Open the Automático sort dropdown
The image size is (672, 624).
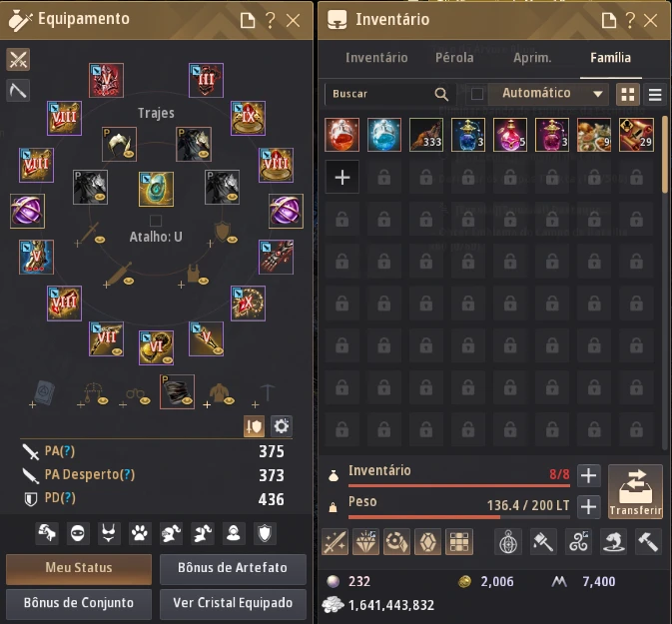[x=550, y=94]
